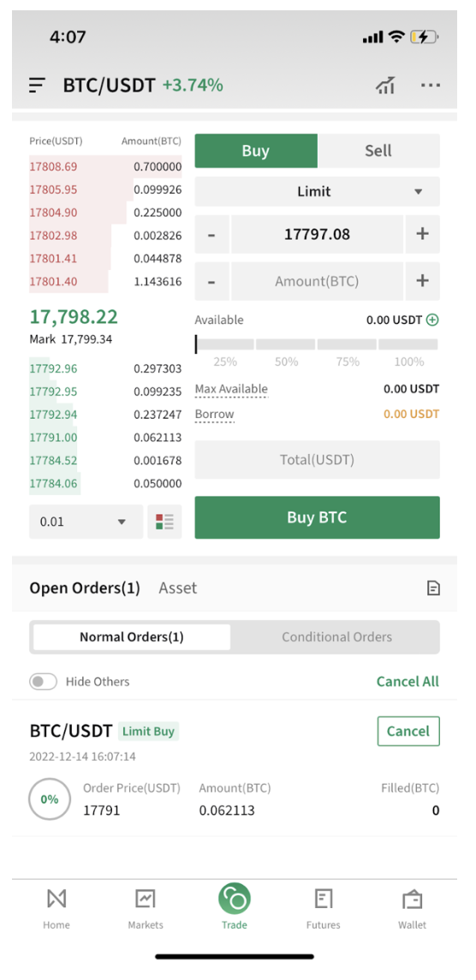The image size is (476, 980).
Task: Open the price chart icon in header
Action: pos(385,86)
